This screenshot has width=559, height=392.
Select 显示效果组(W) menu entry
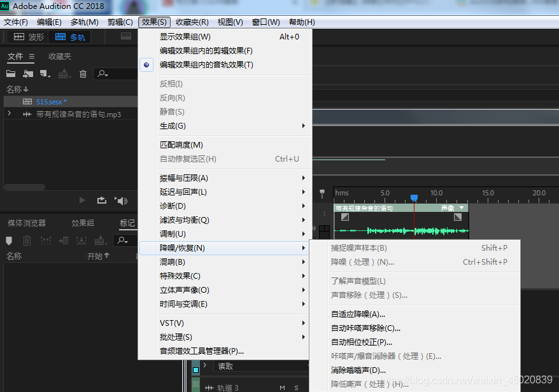225,37
